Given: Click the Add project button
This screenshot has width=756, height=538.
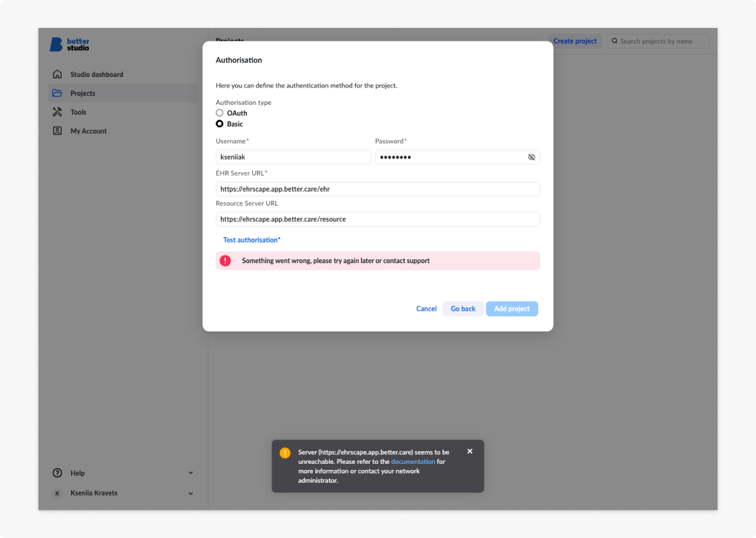Looking at the screenshot, I should point(512,309).
